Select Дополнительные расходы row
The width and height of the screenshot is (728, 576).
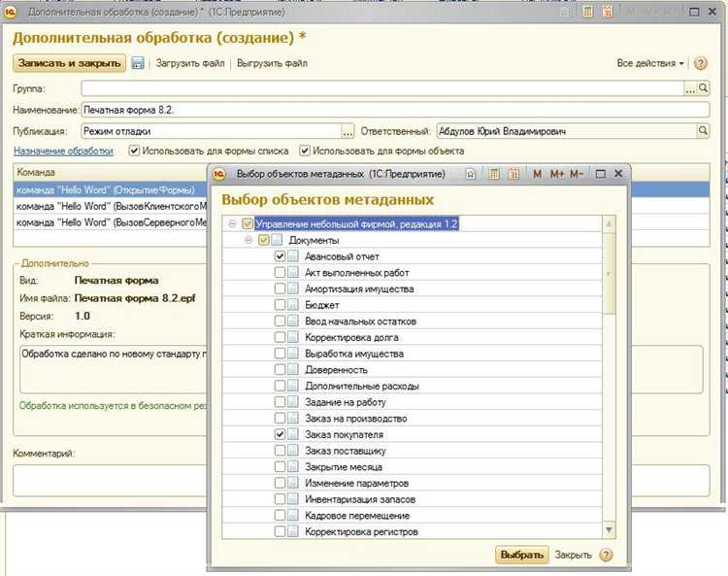coord(413,386)
